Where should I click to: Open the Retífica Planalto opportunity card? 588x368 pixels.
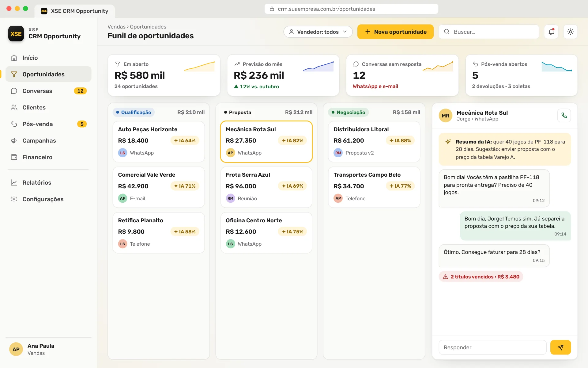[159, 233]
